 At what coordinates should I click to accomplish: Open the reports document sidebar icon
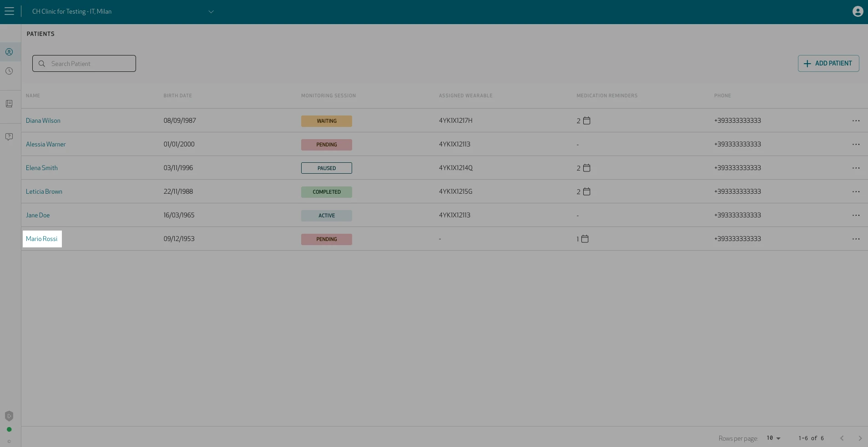coord(9,104)
